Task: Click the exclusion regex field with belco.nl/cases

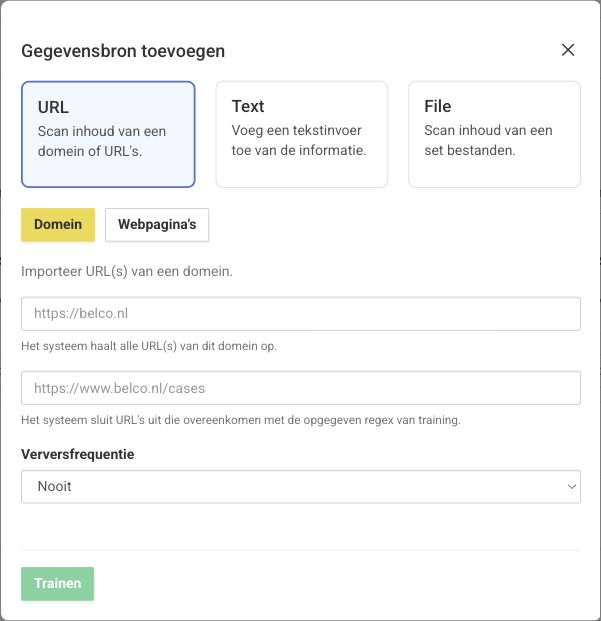Action: coord(301,388)
